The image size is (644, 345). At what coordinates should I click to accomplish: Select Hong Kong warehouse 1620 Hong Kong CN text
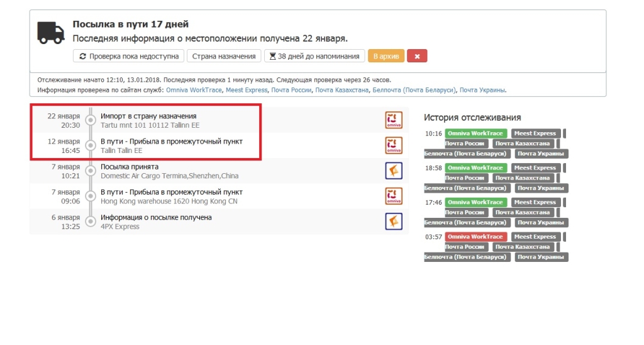tap(169, 201)
